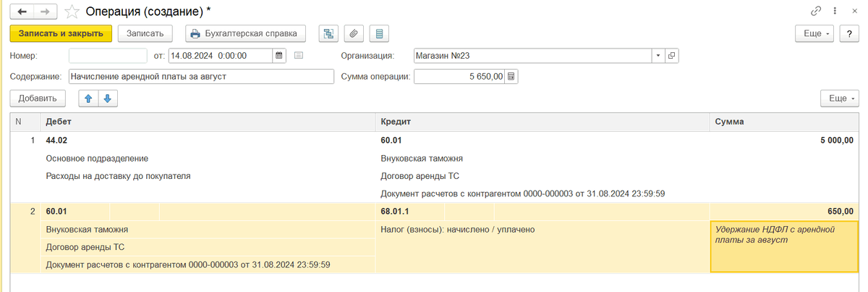Go forward with the right arrow button

click(x=45, y=12)
